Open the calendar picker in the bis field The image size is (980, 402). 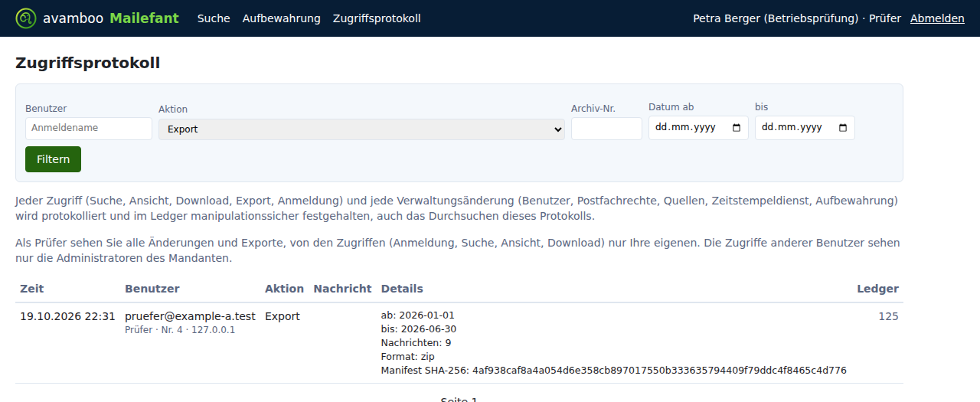point(843,128)
